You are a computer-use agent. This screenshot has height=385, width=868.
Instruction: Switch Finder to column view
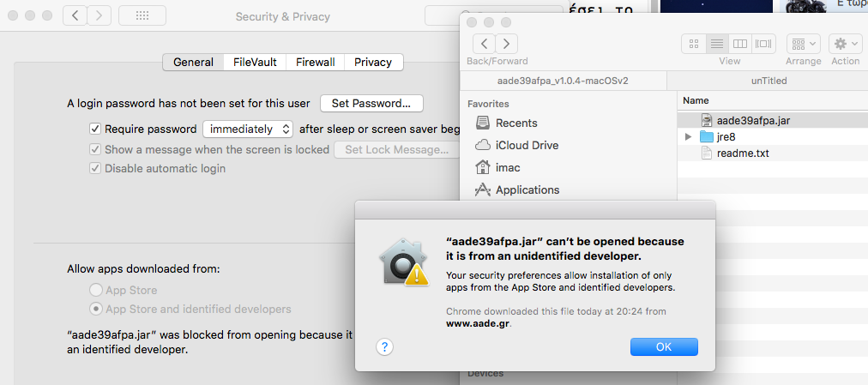740,43
